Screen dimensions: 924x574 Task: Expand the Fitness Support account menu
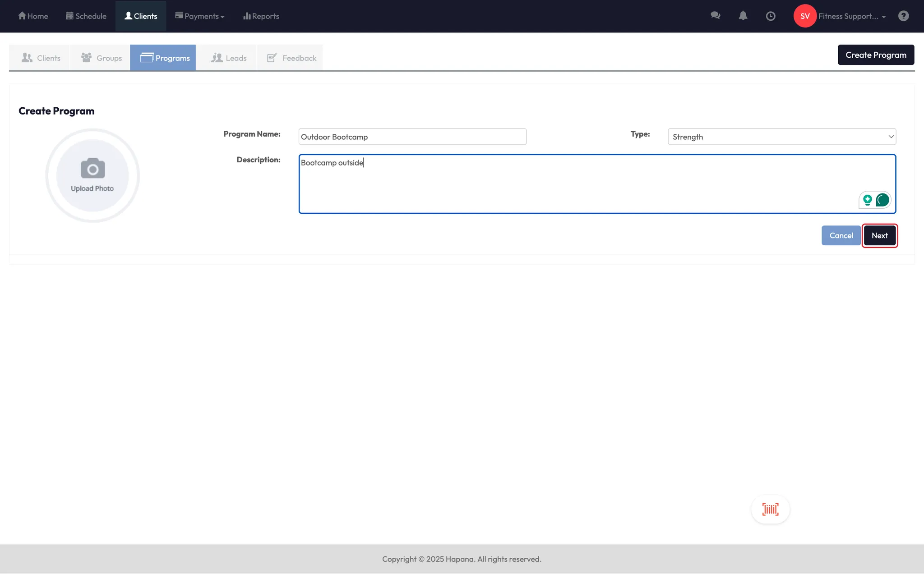point(852,16)
